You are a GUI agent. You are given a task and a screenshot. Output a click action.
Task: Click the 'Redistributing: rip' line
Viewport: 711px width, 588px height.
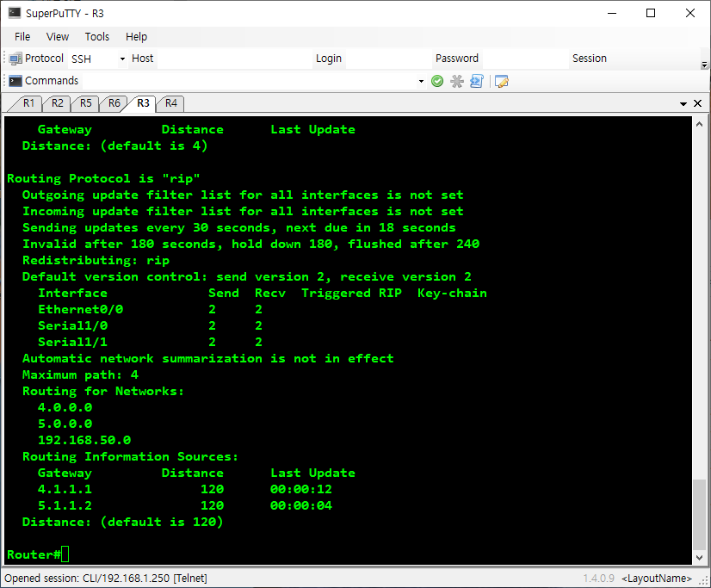(96, 261)
